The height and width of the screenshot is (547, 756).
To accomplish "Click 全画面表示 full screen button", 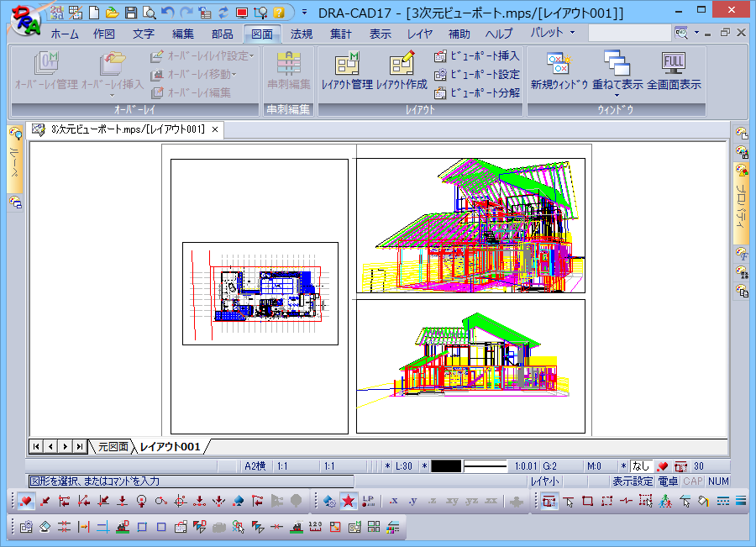I will pos(674,71).
